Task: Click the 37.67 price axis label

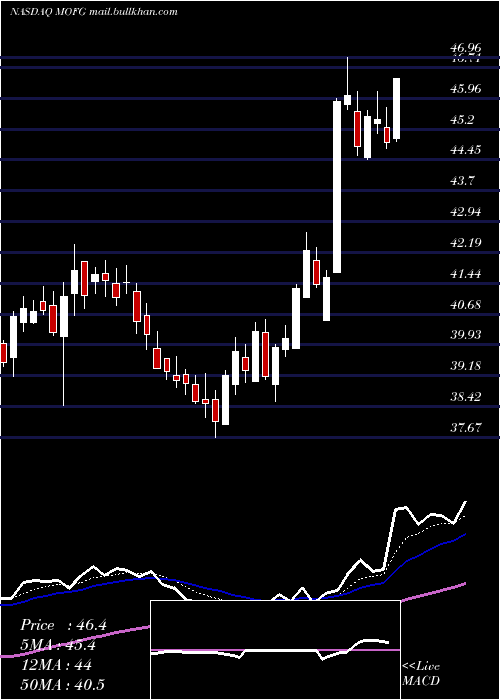Action: pyautogui.click(x=466, y=428)
